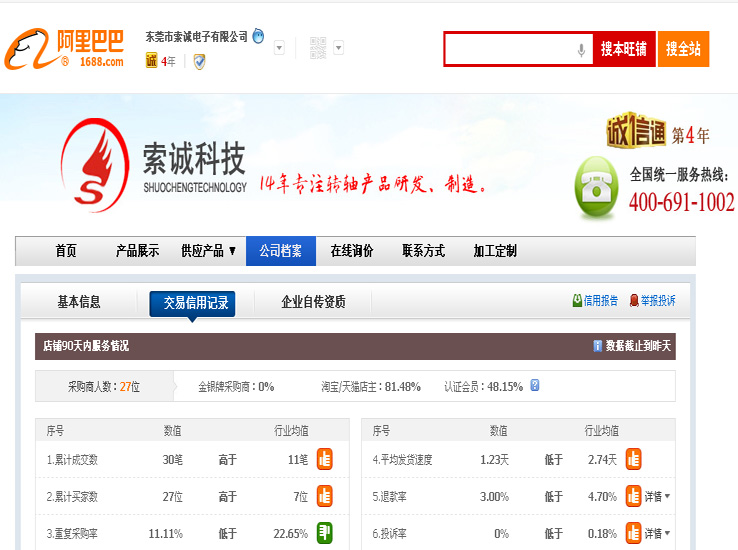This screenshot has height=550, width=738.
Task: Click the 400-691-1002 hotline number
Action: point(682,202)
